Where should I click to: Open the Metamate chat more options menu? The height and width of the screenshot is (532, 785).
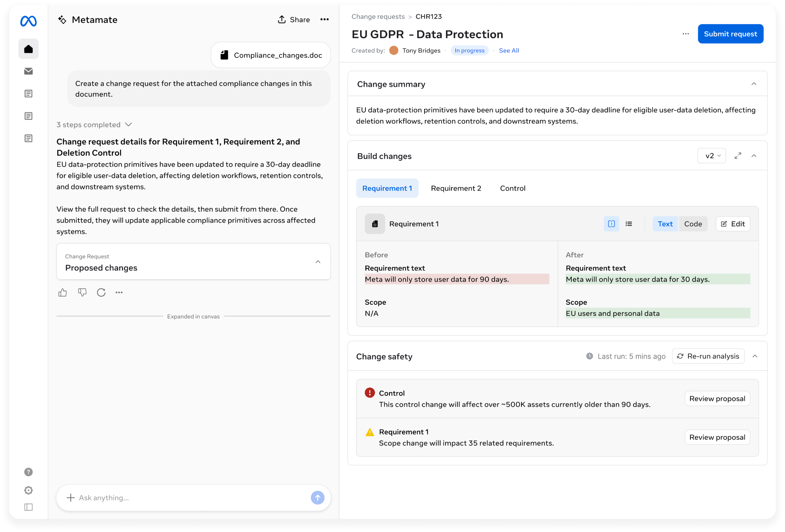tap(324, 20)
